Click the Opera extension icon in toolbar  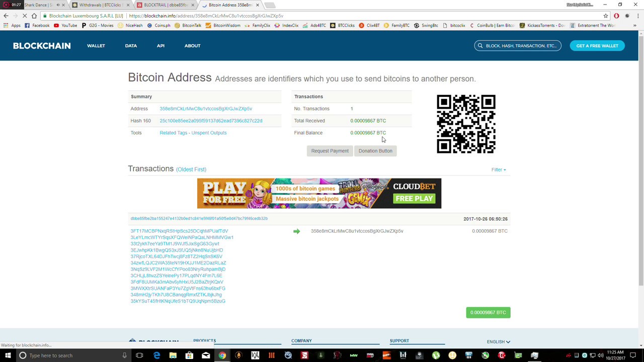[616, 16]
